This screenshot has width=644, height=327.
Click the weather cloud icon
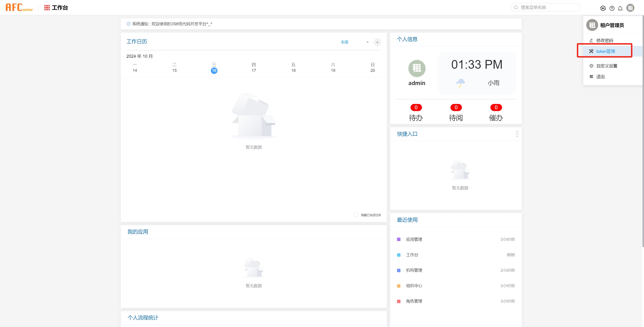[460, 83]
